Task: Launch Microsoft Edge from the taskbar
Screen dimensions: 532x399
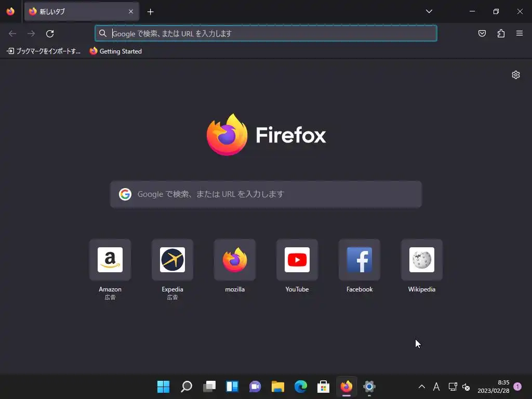Action: 301,387
